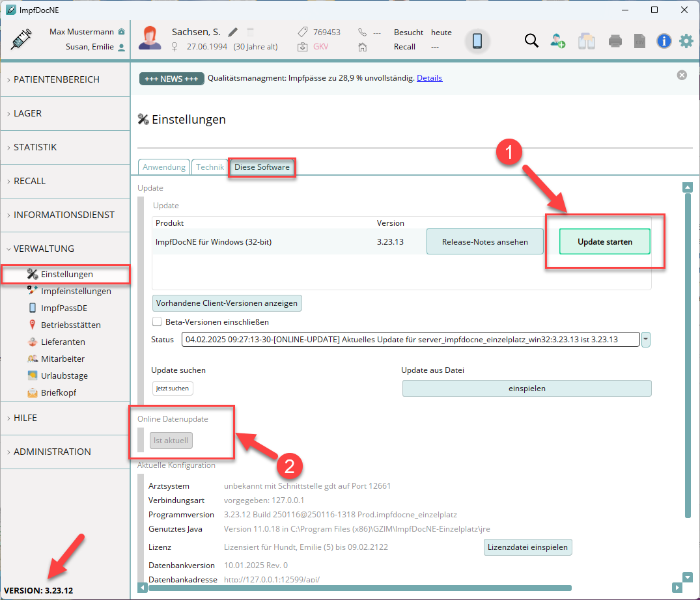Screen dimensions: 700x600
Task: Open the search magnifier icon
Action: pyautogui.click(x=531, y=40)
